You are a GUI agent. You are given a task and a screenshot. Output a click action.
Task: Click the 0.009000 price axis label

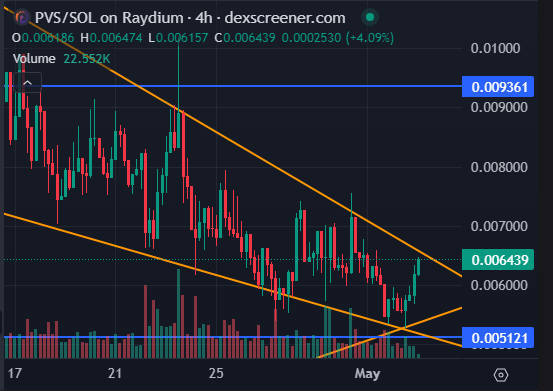(499, 108)
